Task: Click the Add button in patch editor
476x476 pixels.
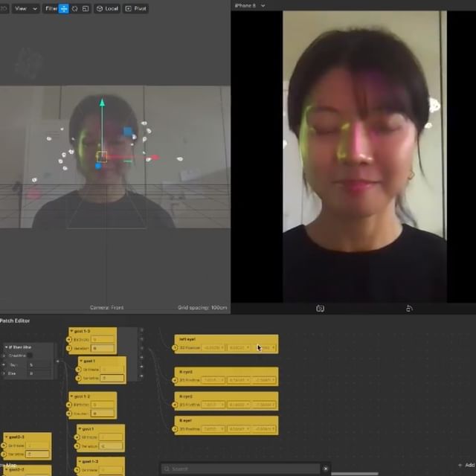Action: 466,465
